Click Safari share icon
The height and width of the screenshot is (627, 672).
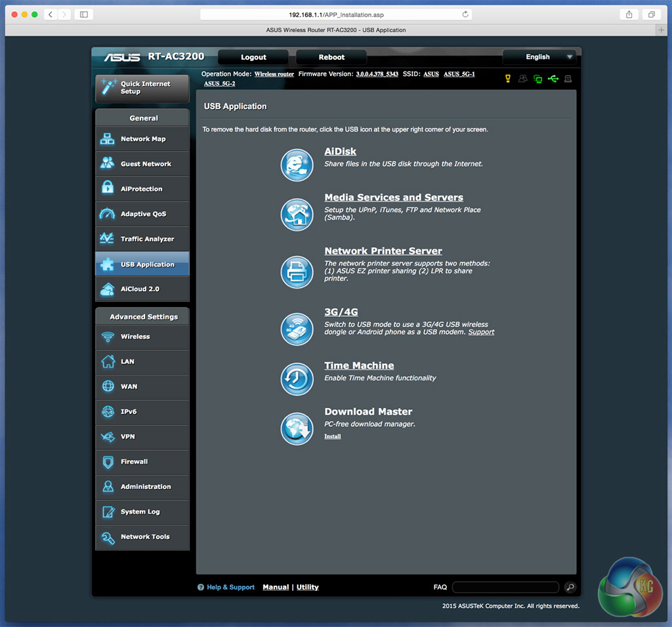pyautogui.click(x=629, y=14)
